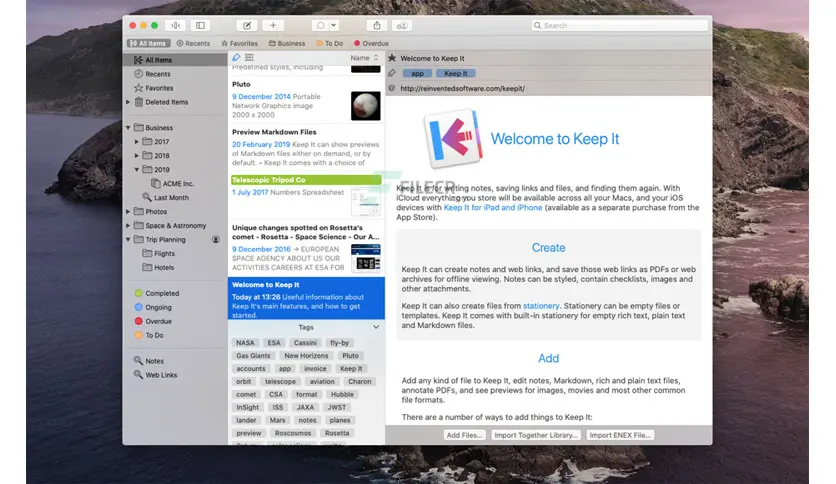Viewport: 836px width, 484px height.
Task: Change sort order with Name header
Action: coord(363,58)
